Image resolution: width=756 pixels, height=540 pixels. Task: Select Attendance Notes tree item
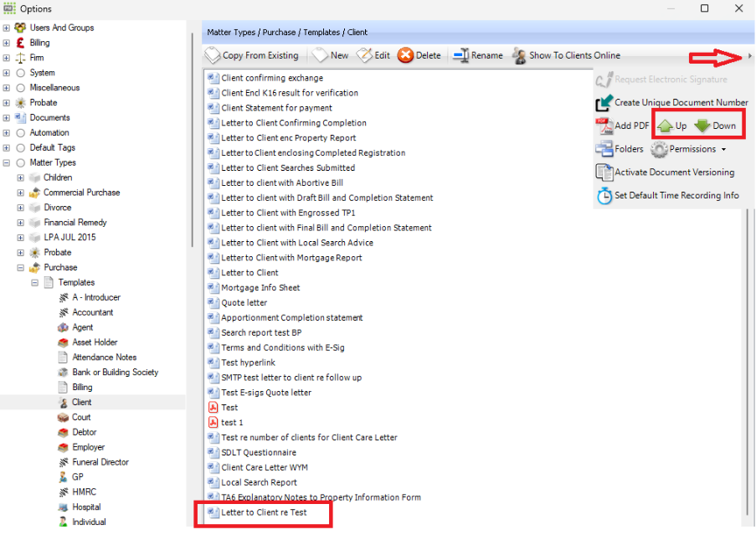(104, 357)
